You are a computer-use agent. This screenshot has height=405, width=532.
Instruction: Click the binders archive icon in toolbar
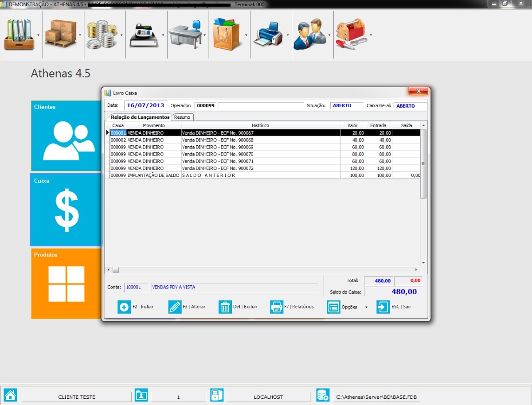(x=19, y=35)
